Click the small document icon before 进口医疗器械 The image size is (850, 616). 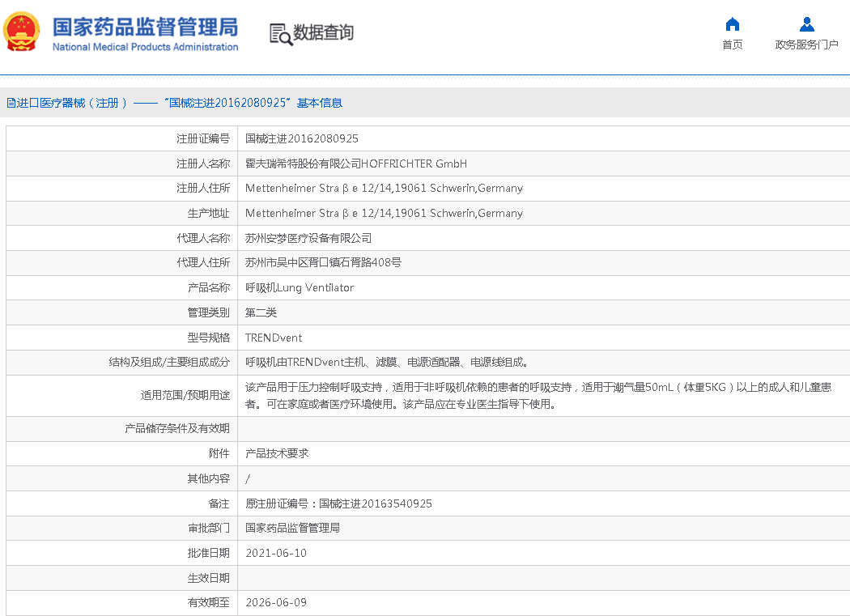tap(11, 103)
